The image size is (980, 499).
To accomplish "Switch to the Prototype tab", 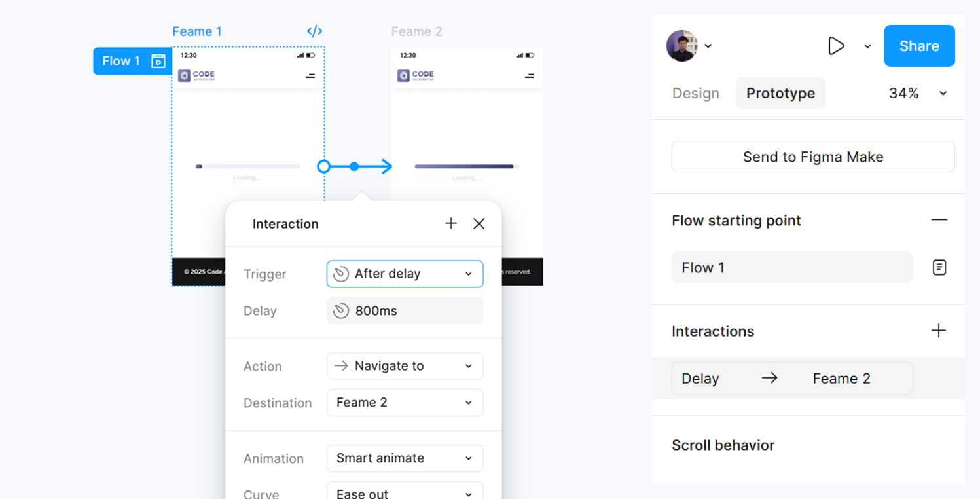I will (x=780, y=93).
